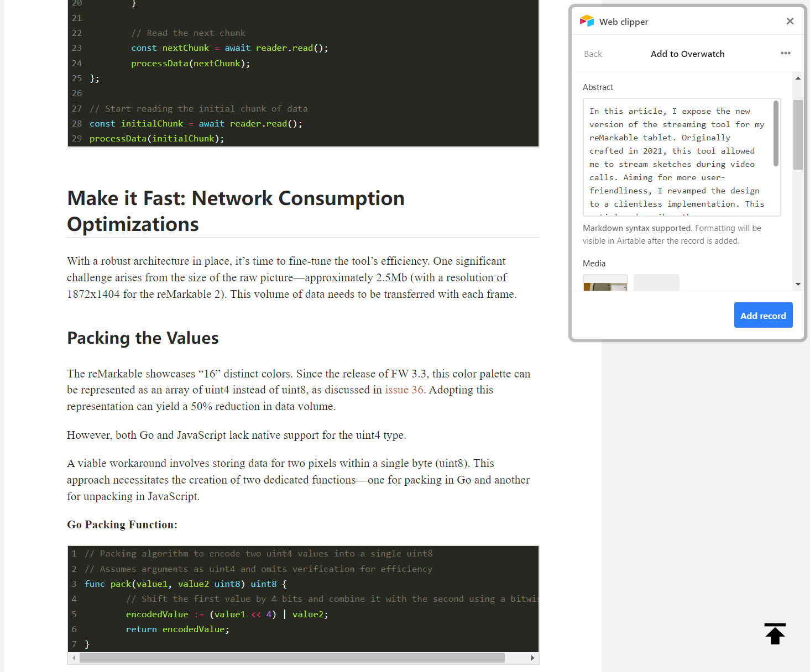Click the Airtable logo in Web clipper header
This screenshot has width=810, height=672.
click(x=587, y=21)
